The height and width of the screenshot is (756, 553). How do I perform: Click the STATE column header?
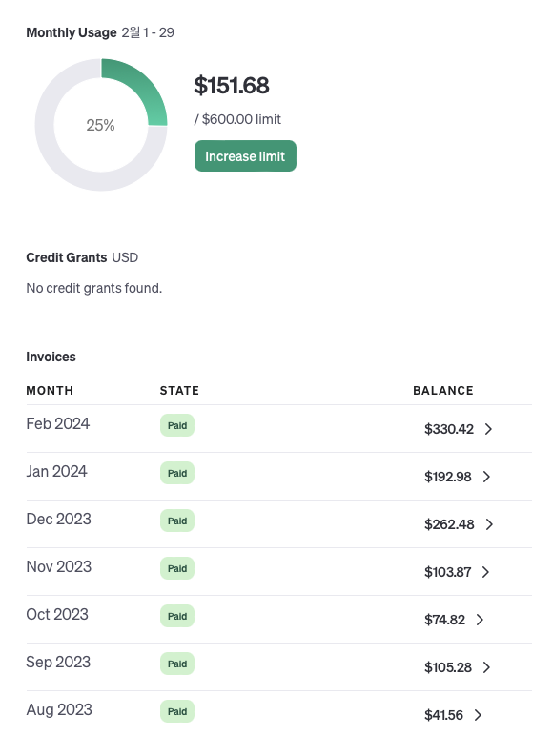tap(179, 391)
